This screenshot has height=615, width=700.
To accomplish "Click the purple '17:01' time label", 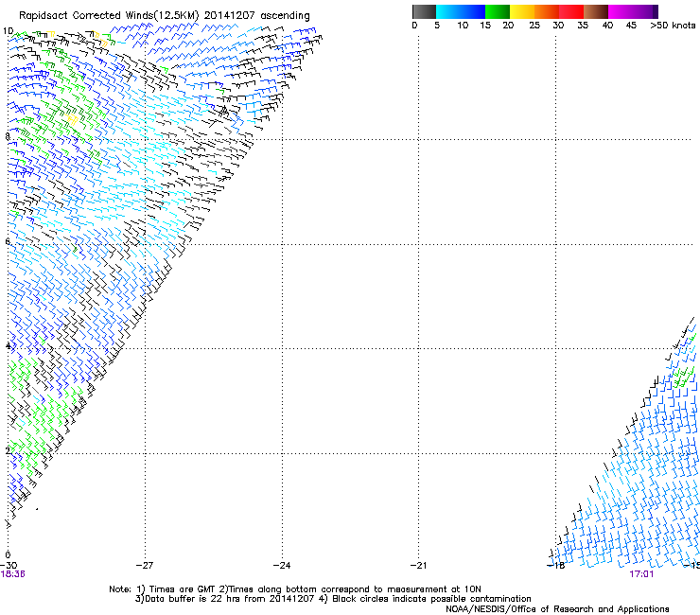I will click(x=641, y=574).
